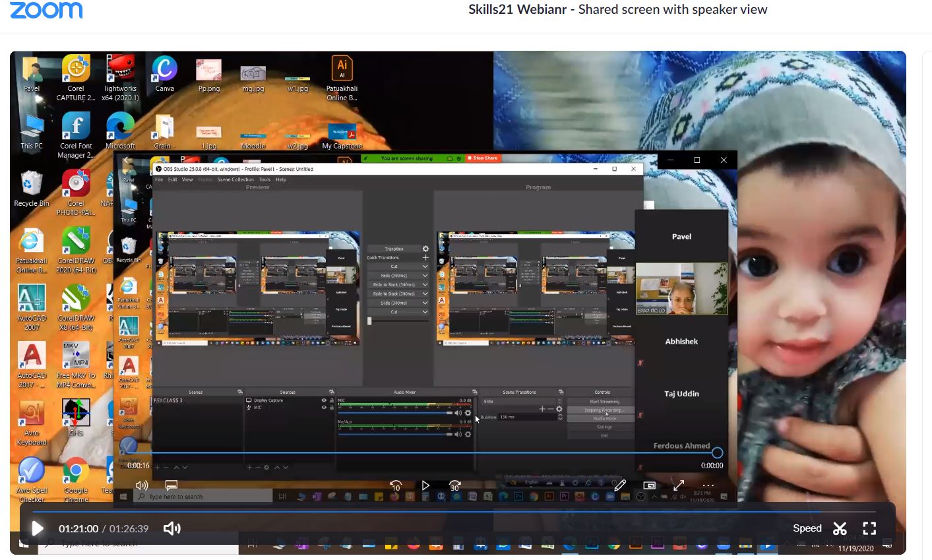Click the pencil edit icon in inner player

point(620,485)
